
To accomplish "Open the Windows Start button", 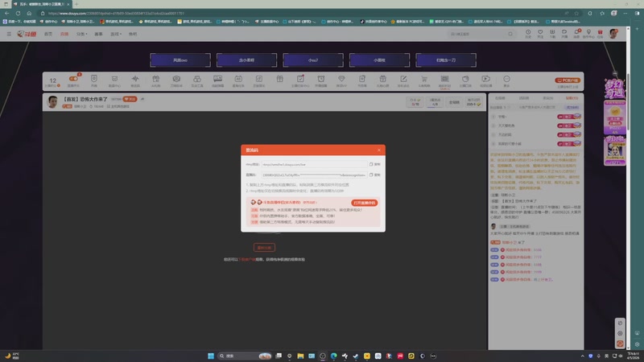I will coord(211,356).
